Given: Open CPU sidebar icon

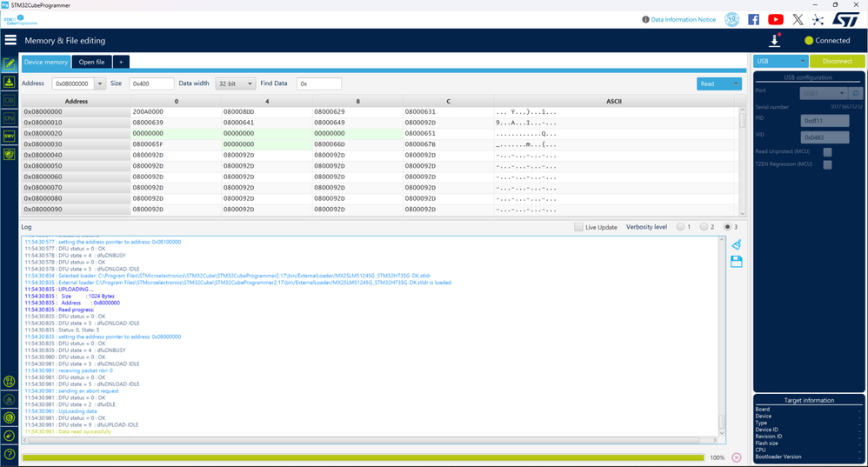Looking at the screenshot, I should point(10,118).
